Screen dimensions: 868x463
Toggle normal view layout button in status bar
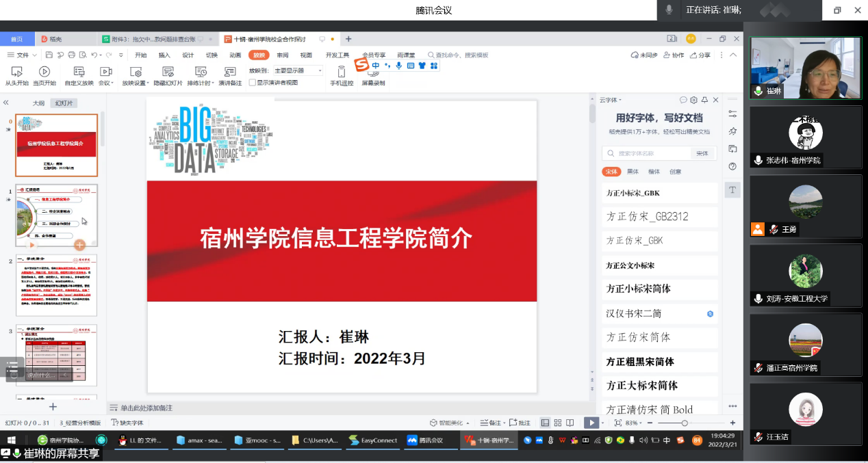[545, 423]
